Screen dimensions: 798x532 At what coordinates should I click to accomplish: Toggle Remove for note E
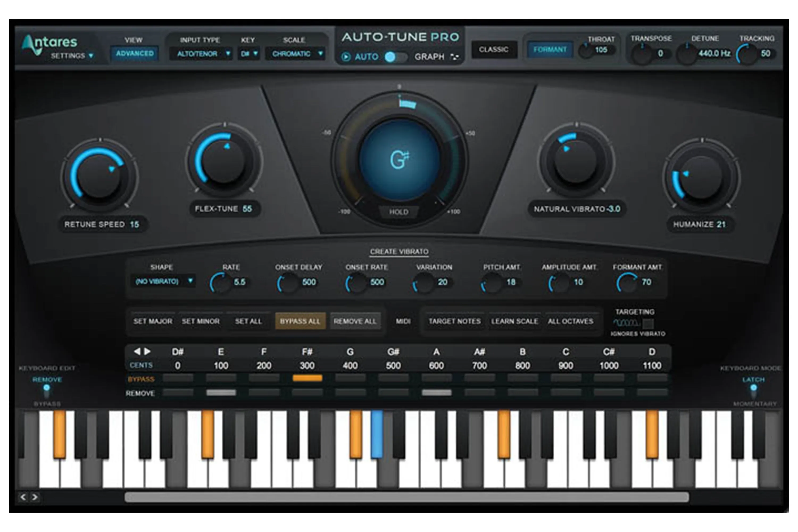click(221, 393)
